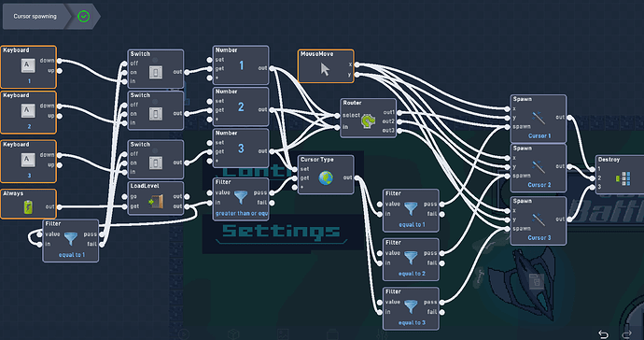Click the bottom Switch node's switch icon
This screenshot has width=644, height=340.
pyautogui.click(x=155, y=163)
